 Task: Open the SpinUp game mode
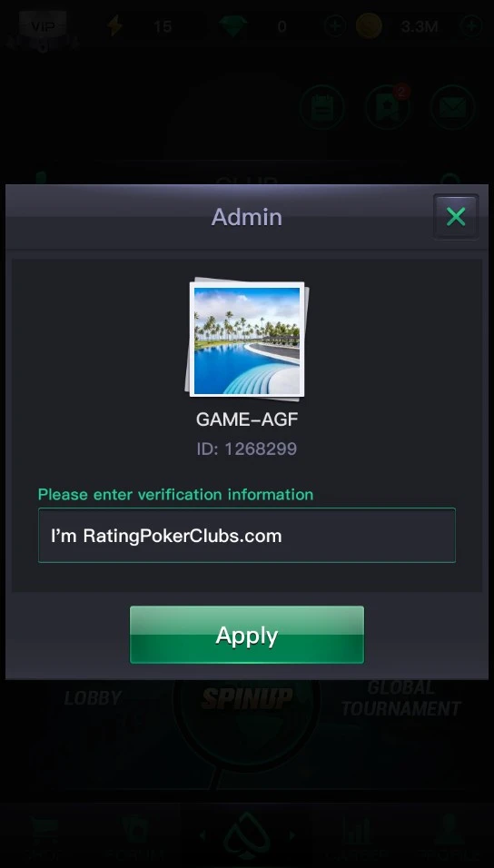(x=246, y=698)
